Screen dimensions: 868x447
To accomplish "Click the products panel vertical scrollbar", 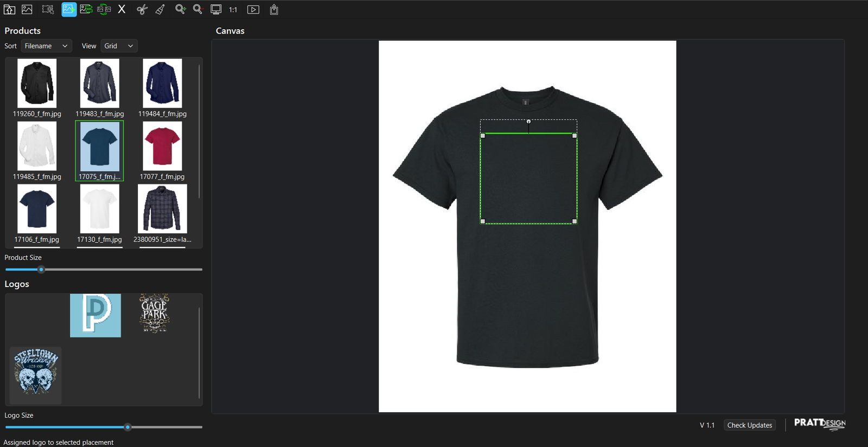I will [x=199, y=131].
